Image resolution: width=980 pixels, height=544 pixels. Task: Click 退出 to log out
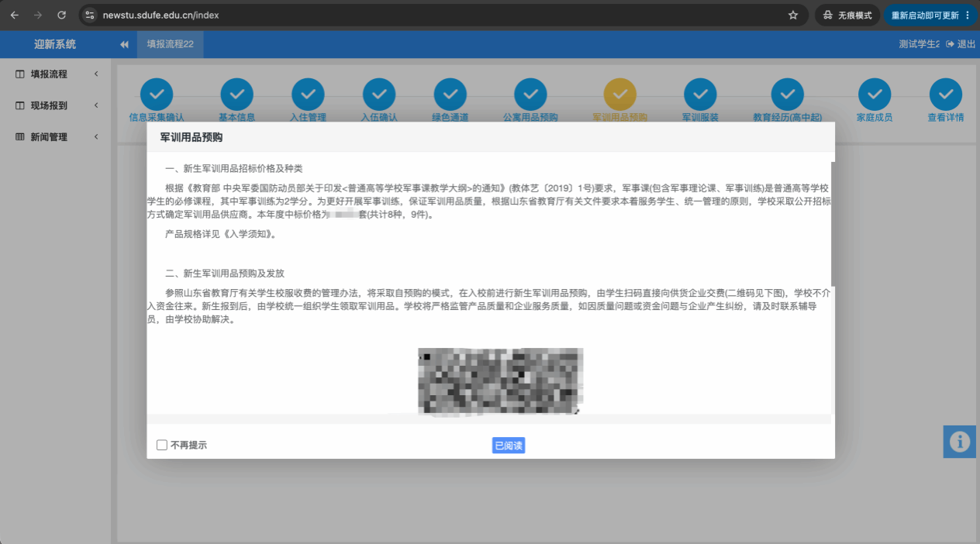[x=961, y=44]
